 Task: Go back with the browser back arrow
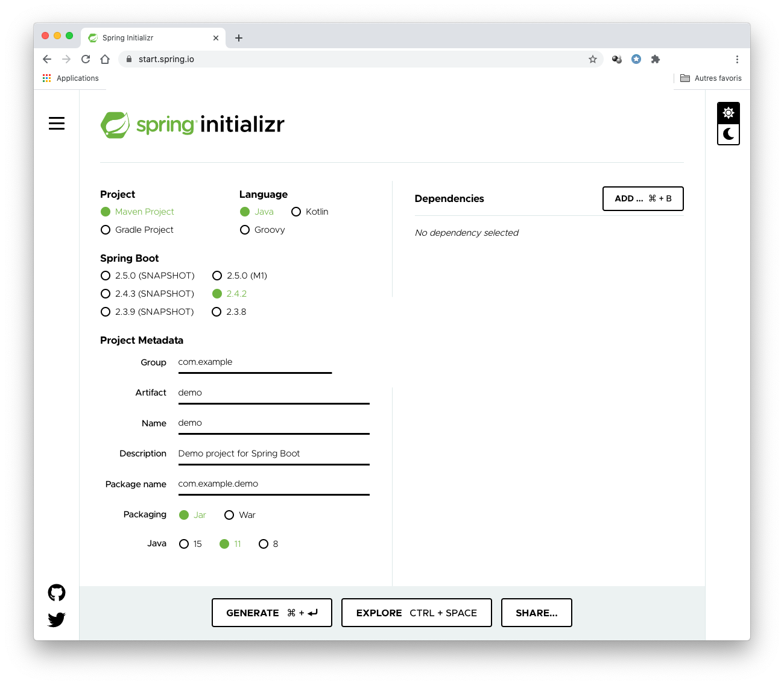click(x=47, y=59)
